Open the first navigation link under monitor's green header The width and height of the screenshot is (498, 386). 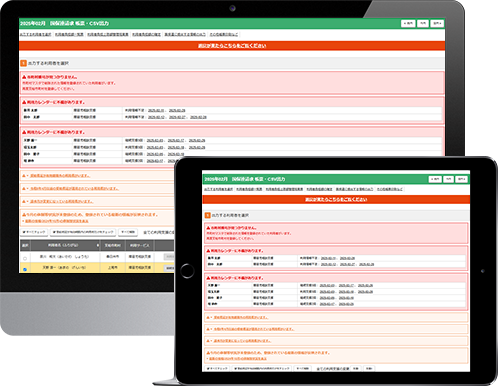35,34
